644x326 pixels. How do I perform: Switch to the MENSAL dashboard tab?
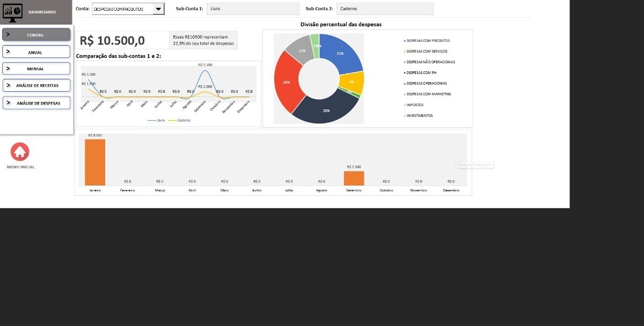pyautogui.click(x=36, y=69)
